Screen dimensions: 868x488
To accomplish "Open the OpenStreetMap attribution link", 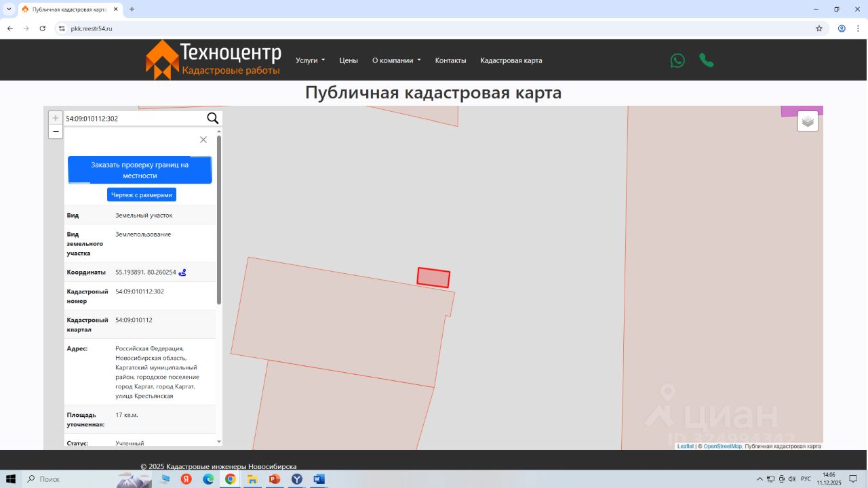I will (x=723, y=446).
